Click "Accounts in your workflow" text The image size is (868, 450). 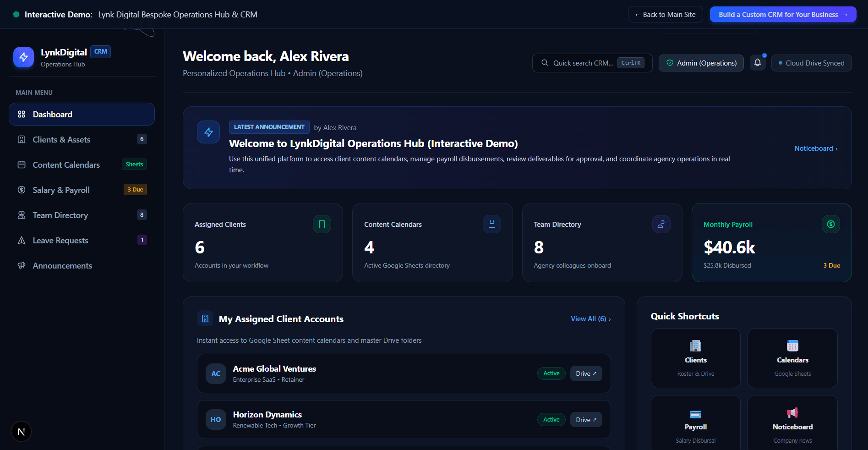tap(231, 265)
